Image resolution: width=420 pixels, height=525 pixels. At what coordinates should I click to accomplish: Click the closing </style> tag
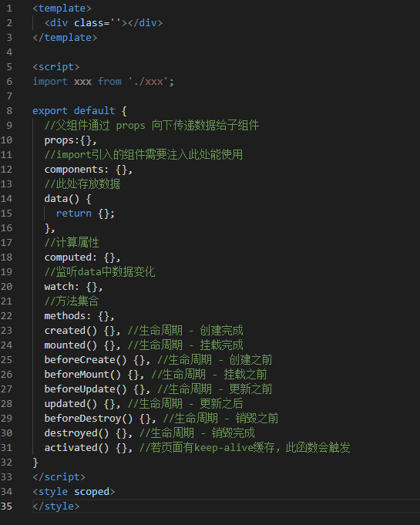coord(56,506)
